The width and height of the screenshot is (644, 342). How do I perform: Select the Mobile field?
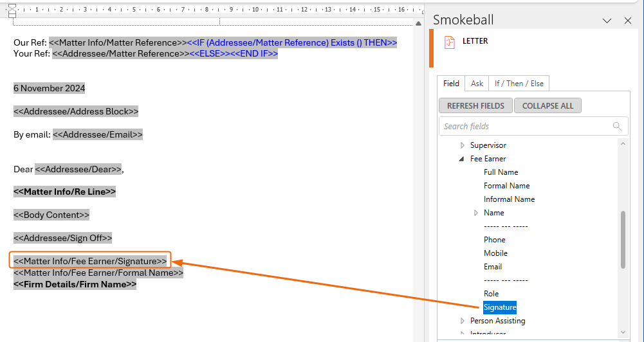point(495,253)
